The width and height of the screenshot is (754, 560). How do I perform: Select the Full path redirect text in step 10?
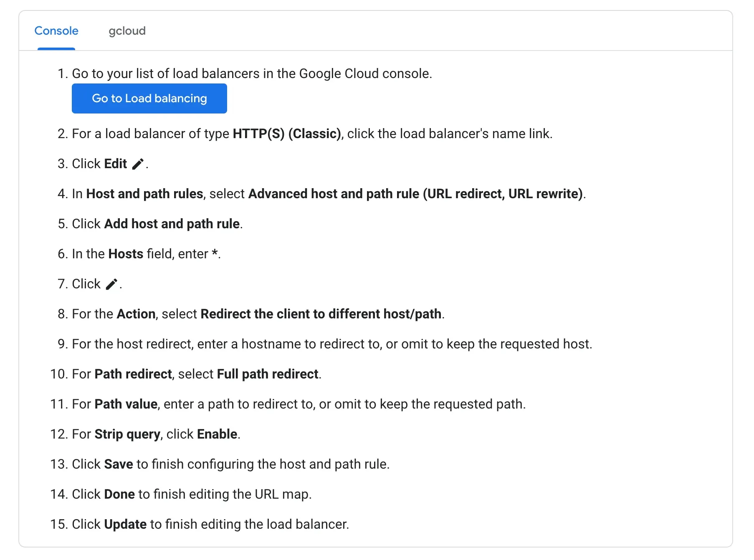pyautogui.click(x=268, y=374)
